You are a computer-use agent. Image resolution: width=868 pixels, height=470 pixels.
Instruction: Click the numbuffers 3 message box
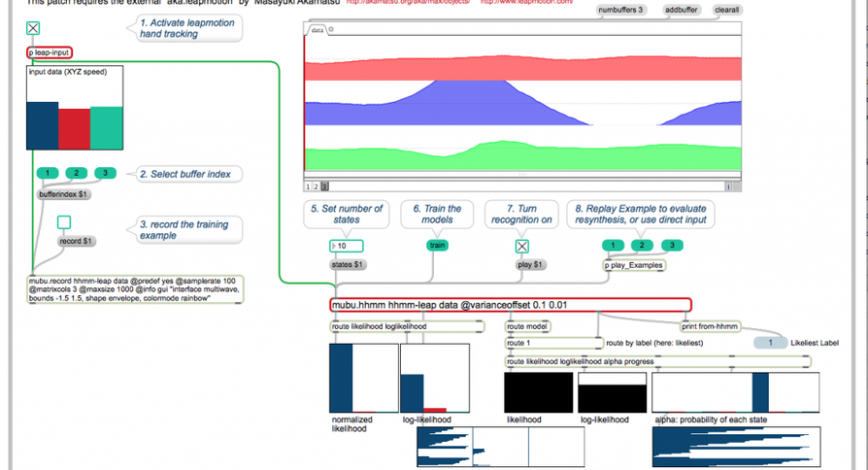click(x=621, y=10)
